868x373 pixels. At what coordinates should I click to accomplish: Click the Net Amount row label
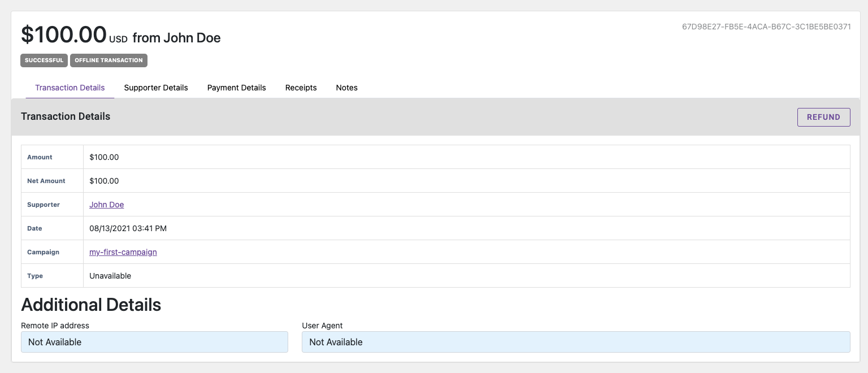point(46,181)
